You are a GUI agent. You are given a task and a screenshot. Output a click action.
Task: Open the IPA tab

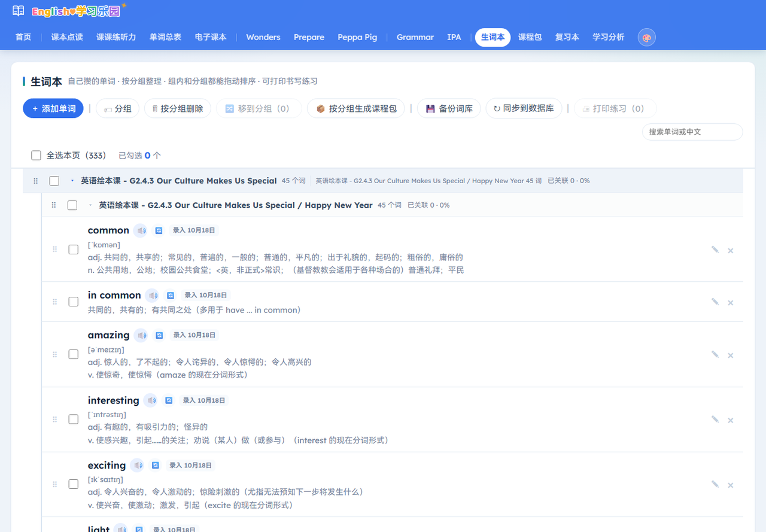coord(454,37)
